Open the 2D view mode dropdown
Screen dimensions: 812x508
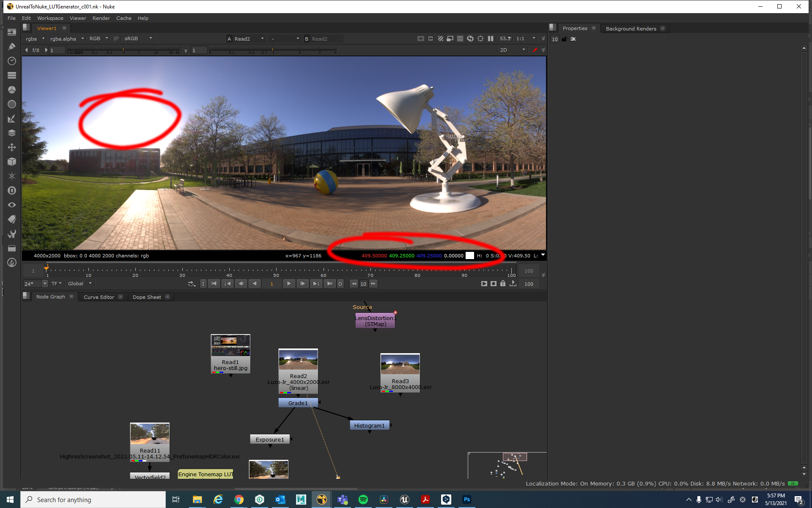[512, 50]
